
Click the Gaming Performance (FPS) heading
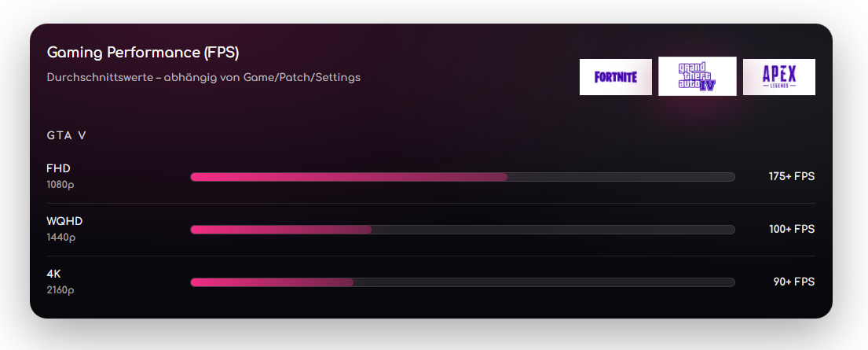(x=143, y=53)
